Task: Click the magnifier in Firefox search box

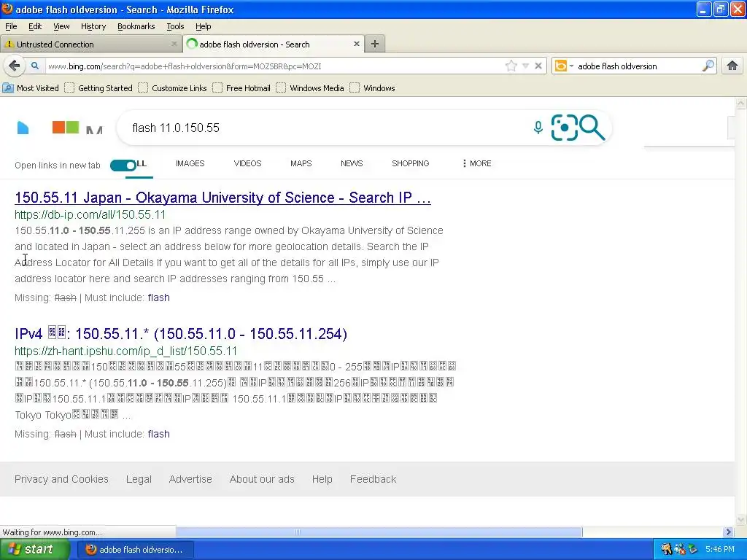Action: pos(708,66)
